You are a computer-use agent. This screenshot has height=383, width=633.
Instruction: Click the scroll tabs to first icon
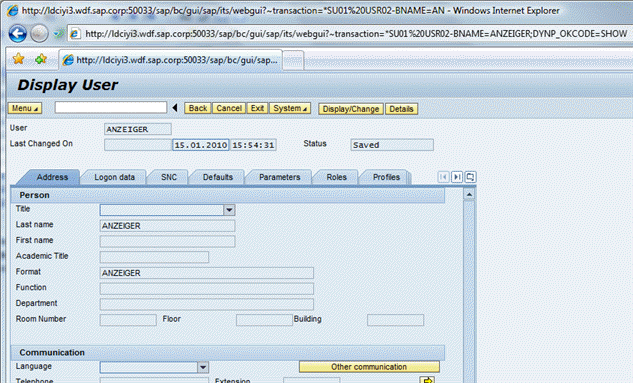pos(443,177)
